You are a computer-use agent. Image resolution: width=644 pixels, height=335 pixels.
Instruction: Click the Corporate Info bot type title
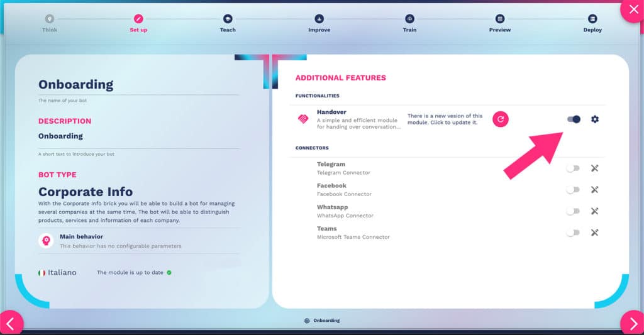coord(86,192)
